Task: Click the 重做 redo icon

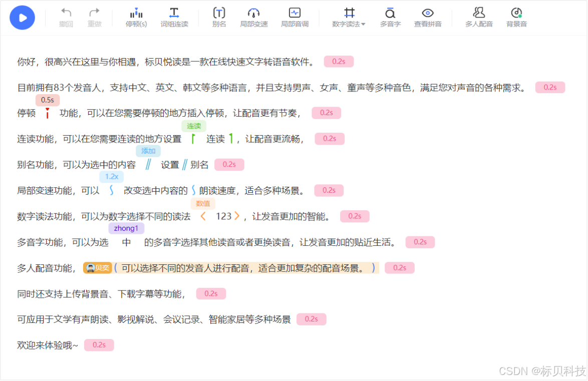Action: click(x=95, y=18)
